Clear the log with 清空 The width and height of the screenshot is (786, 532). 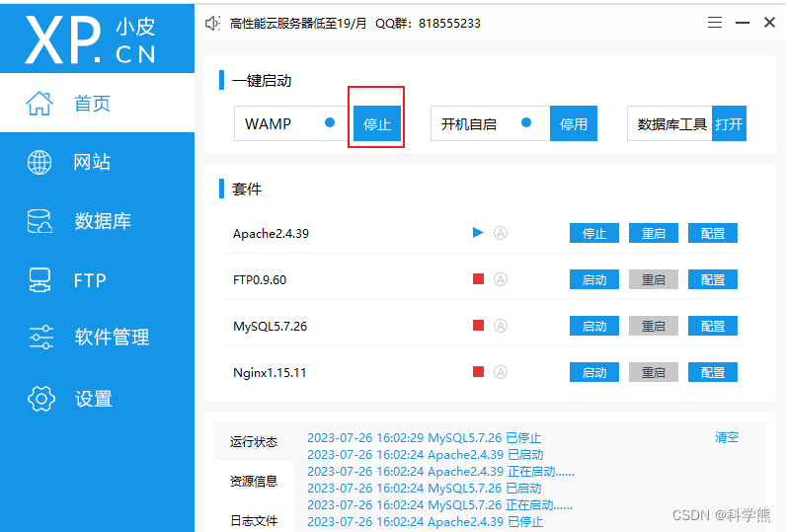[727, 437]
